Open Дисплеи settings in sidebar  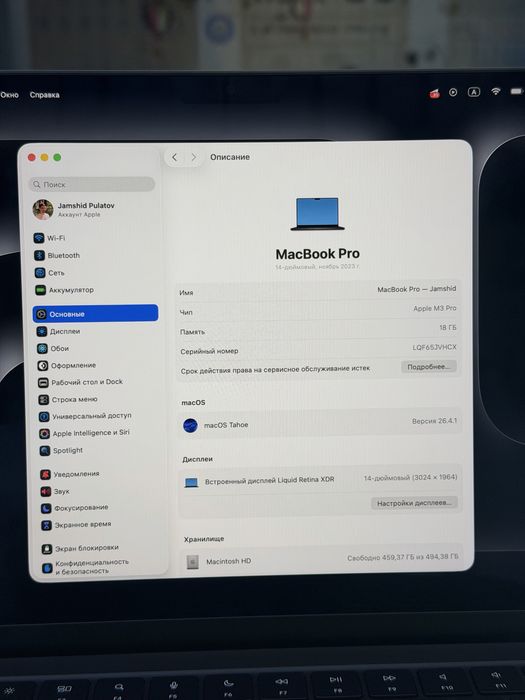click(x=58, y=331)
